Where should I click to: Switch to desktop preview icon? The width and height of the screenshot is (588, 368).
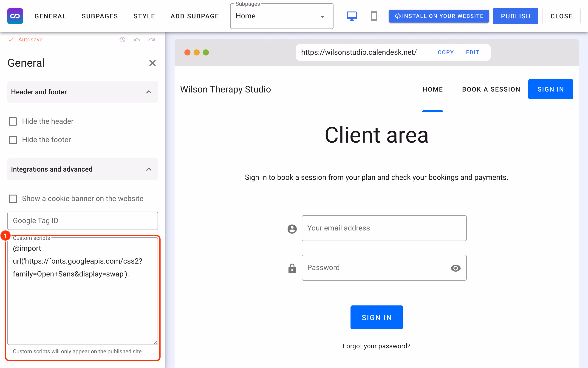[x=352, y=16]
